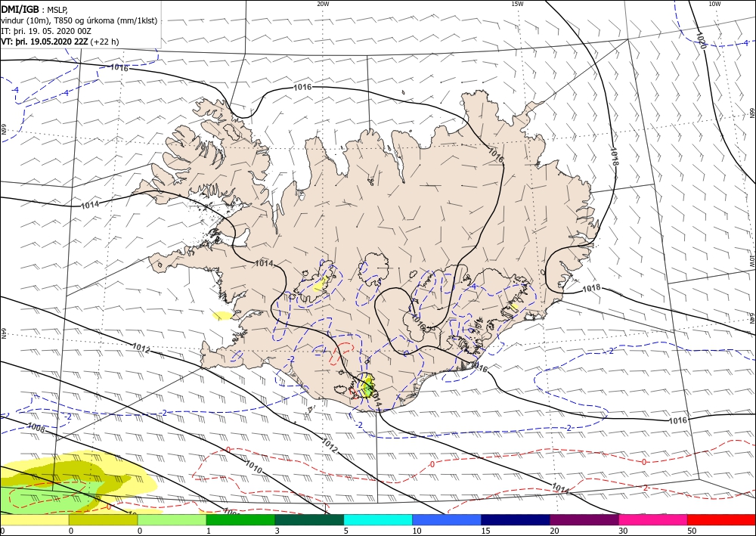Select the "1010" isobar label
Viewport: 756px width, 536px height.
pyautogui.click(x=253, y=466)
